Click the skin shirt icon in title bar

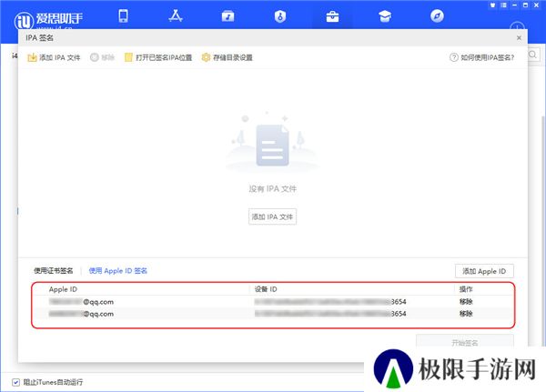pyautogui.click(x=492, y=5)
